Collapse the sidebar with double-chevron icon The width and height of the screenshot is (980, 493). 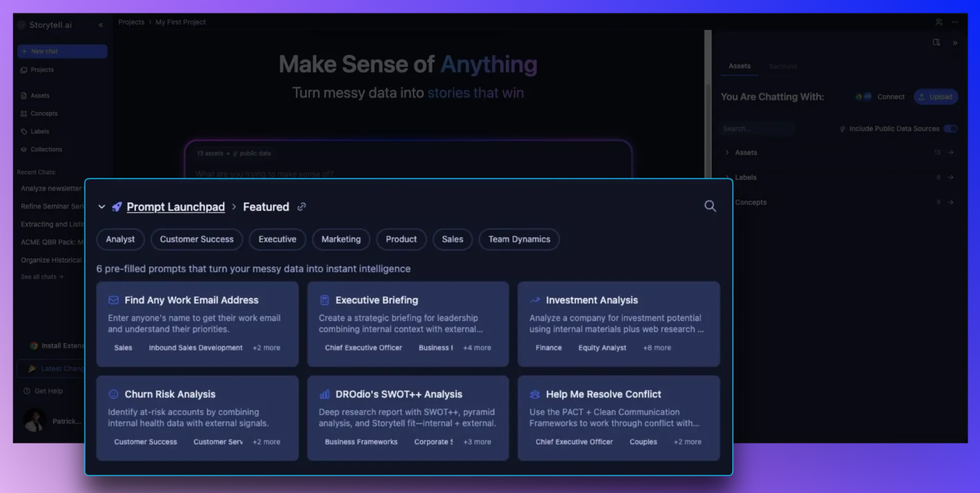101,25
